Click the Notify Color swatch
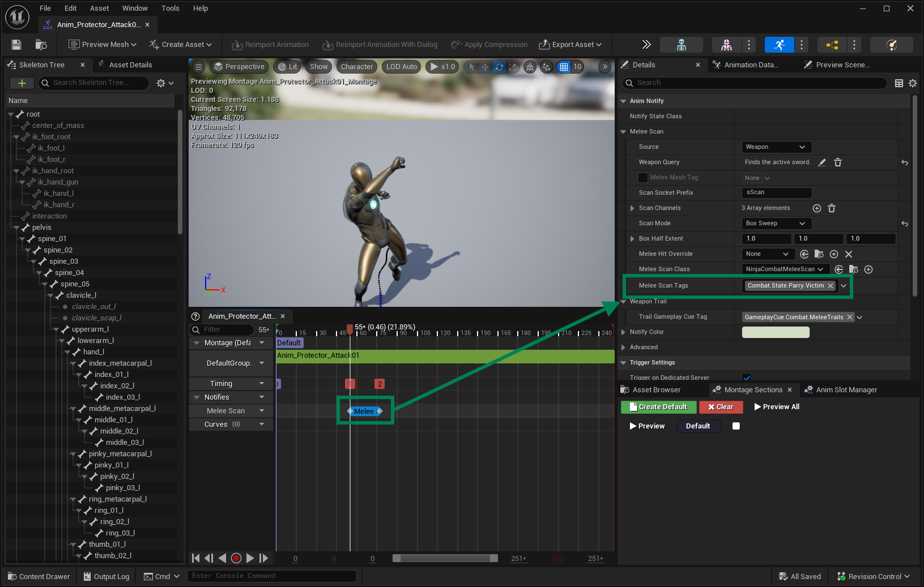Screen dimensions: 924x587 click(x=776, y=332)
